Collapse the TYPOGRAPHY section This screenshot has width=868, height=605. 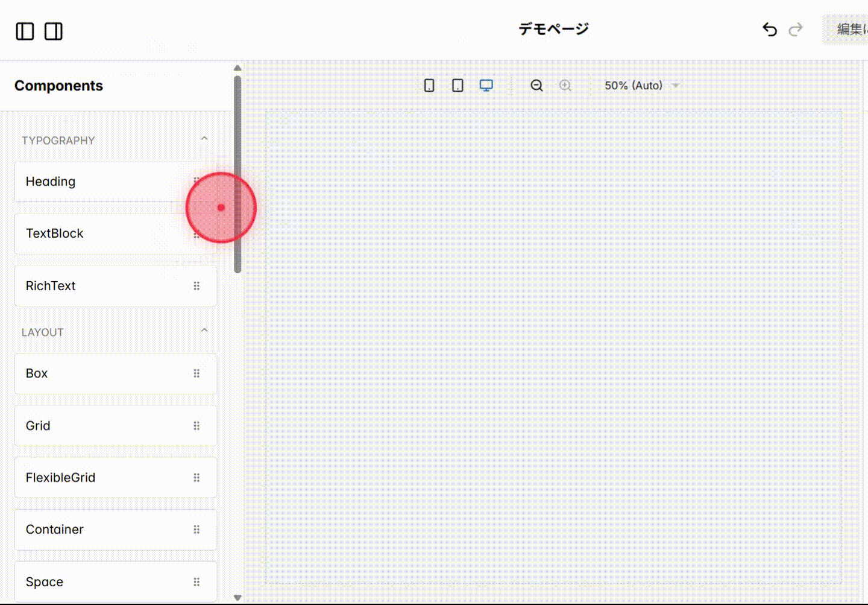[x=204, y=138]
